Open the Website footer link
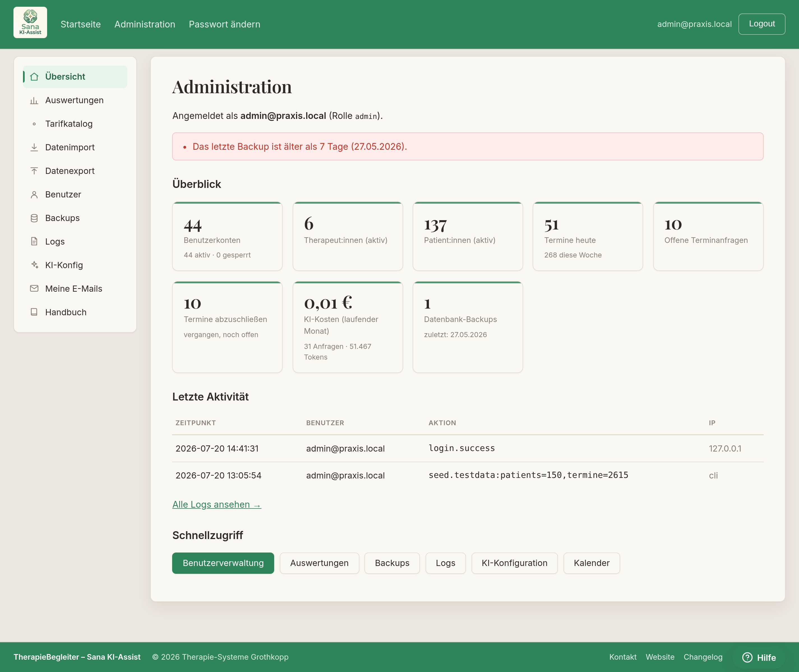This screenshot has width=799, height=672. [x=660, y=657]
